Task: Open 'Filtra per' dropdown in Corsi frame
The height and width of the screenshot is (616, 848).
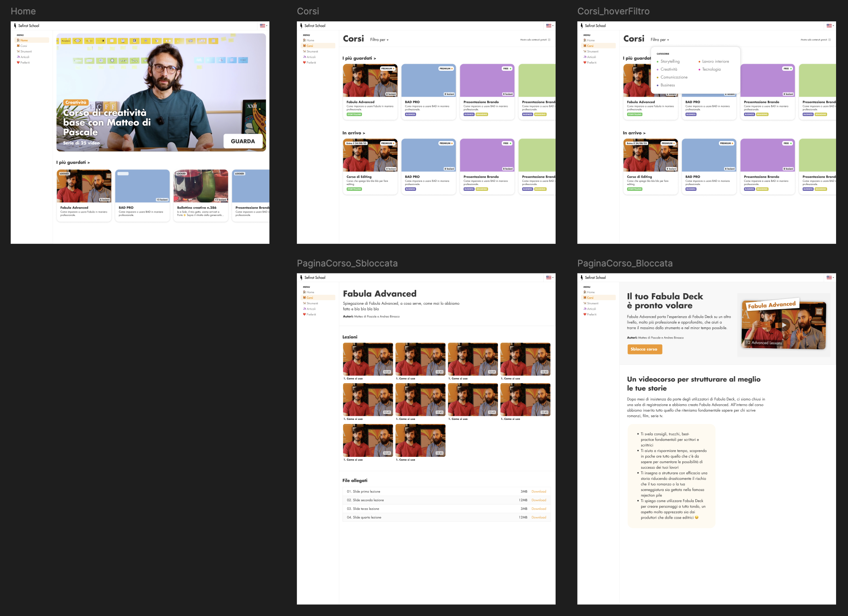Action: pos(379,40)
